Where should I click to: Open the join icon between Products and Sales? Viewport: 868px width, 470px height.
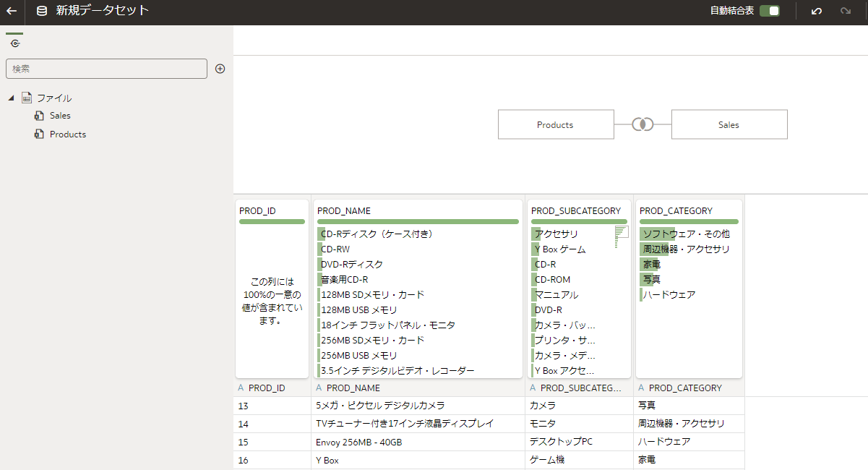point(643,124)
